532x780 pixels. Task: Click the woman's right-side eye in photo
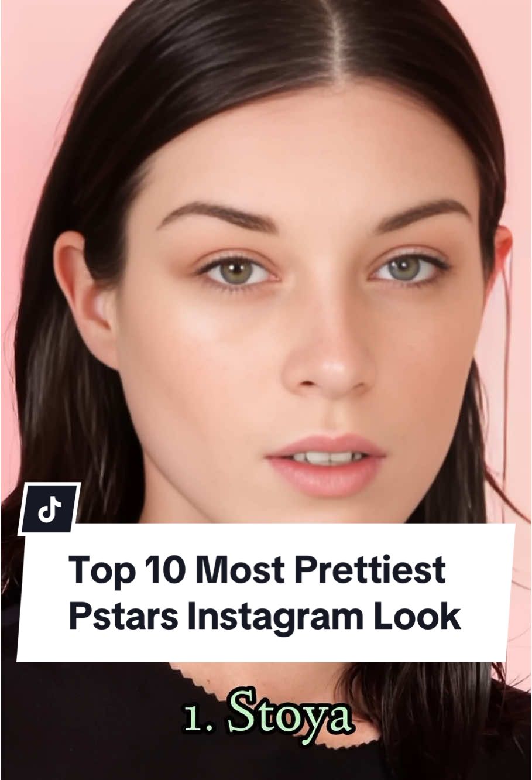[x=406, y=268]
